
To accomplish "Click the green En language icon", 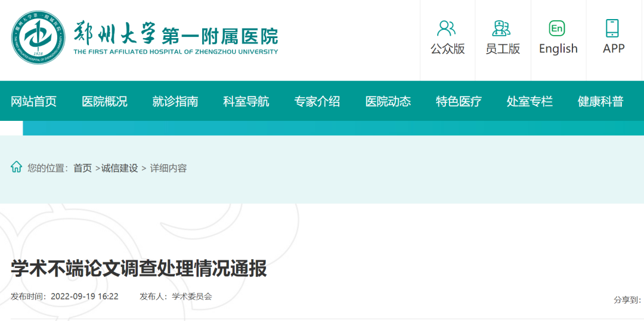I will pos(557,28).
